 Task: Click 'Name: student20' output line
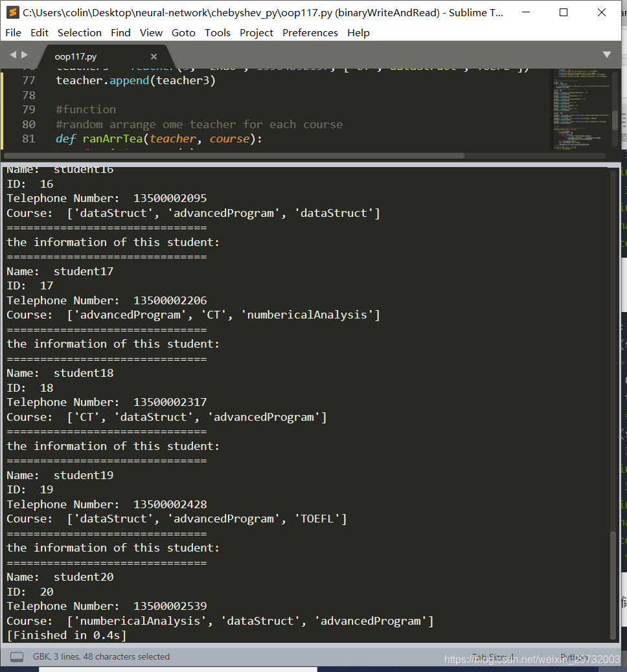click(x=60, y=577)
